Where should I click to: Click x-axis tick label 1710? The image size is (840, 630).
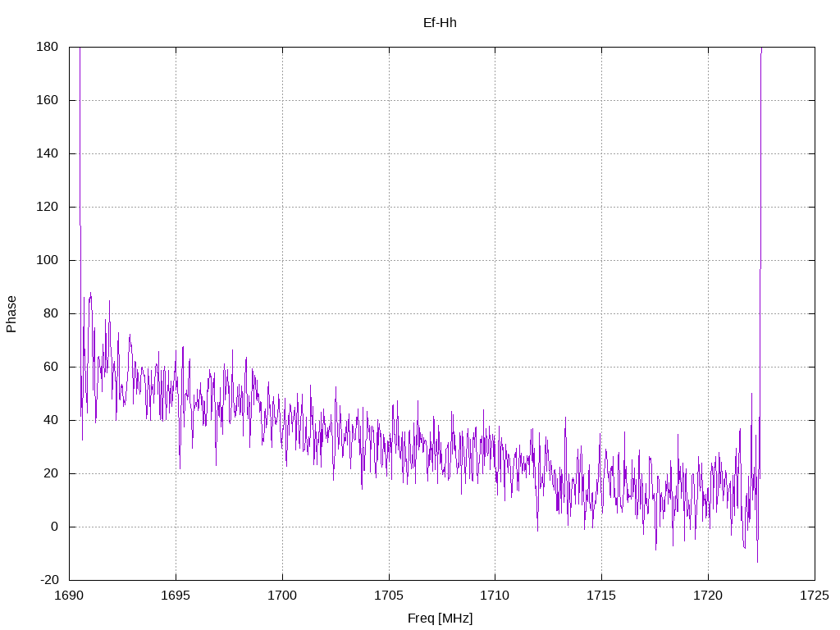click(x=495, y=596)
